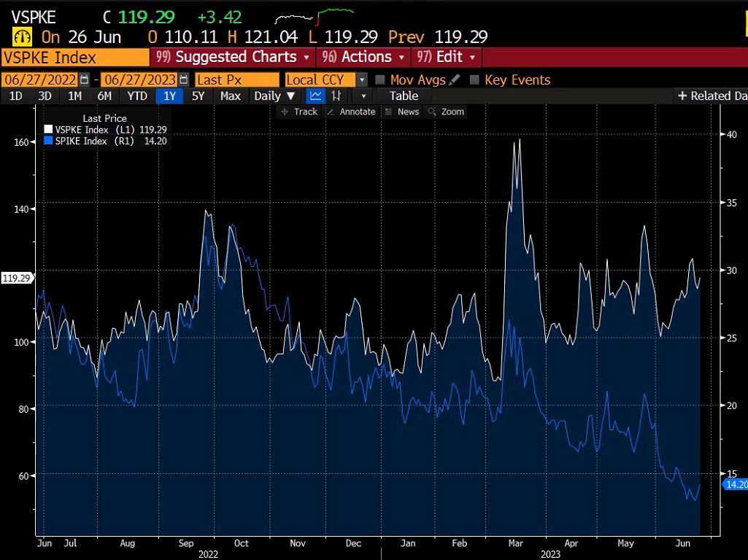
Task: Click the 2023 year label below axis
Action: point(550,554)
